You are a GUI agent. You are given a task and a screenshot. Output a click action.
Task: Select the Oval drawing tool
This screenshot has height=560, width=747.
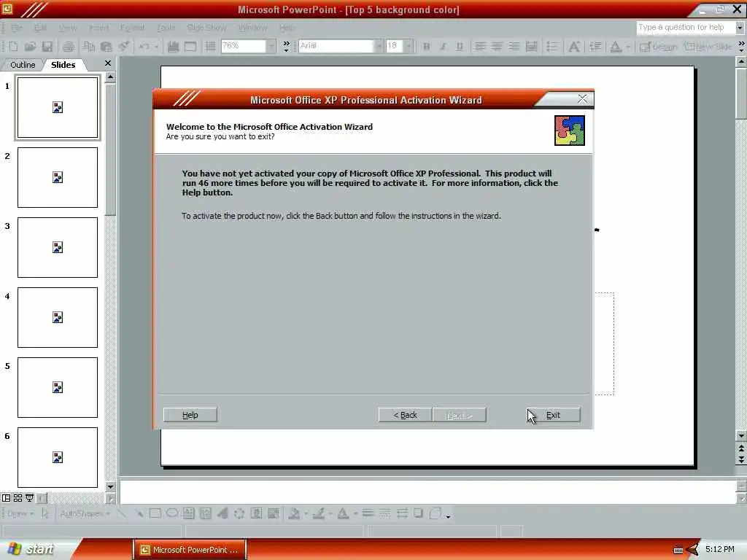172,513
